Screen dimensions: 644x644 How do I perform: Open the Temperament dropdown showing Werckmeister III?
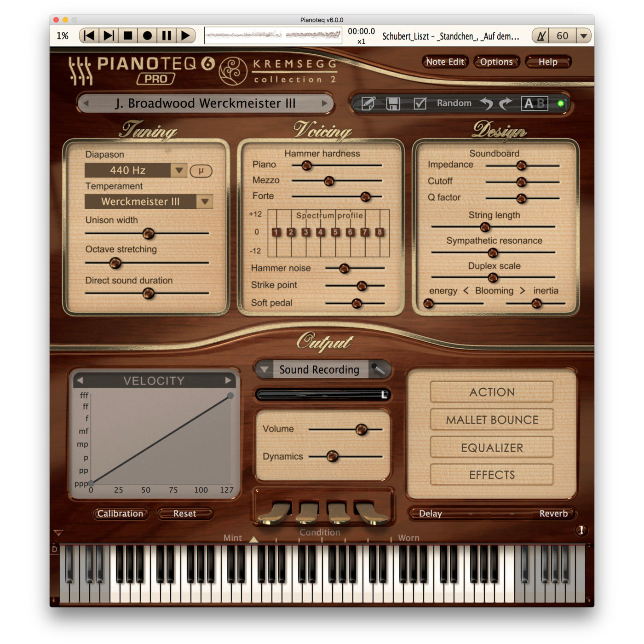pos(204,201)
